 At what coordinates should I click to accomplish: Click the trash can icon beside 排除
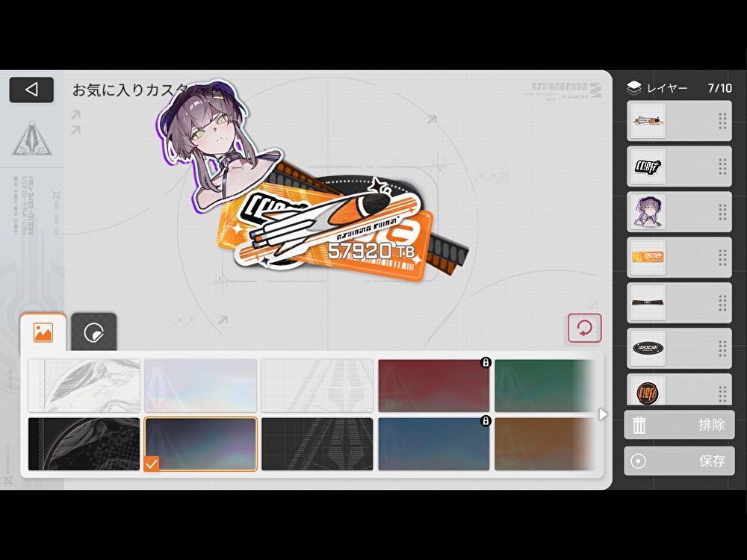[639, 425]
